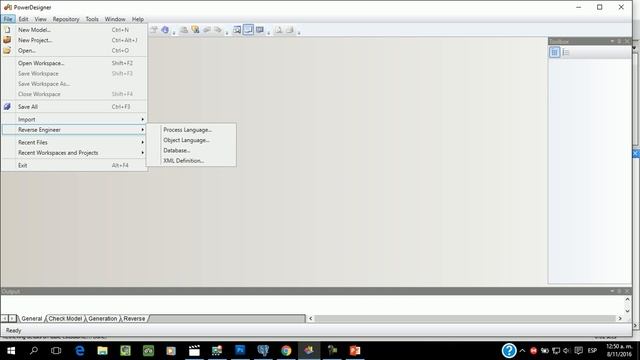Click the print preview toolbar icon
640x360 pixels.
point(278,30)
